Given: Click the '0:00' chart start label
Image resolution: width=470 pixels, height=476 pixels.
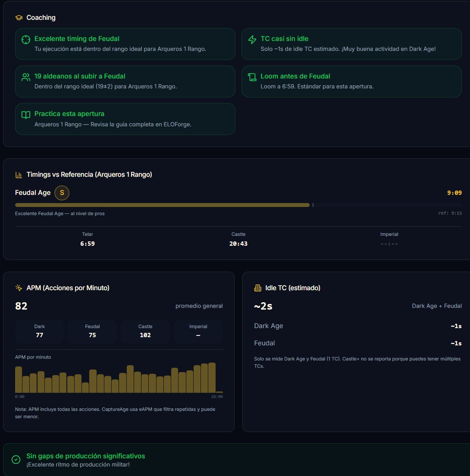Looking at the screenshot, I should coord(20,397).
